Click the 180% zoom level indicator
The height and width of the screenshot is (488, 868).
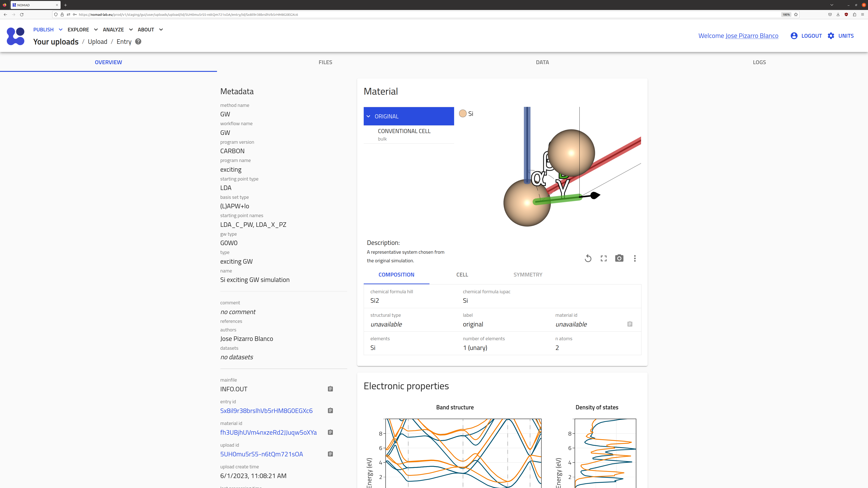coord(786,14)
